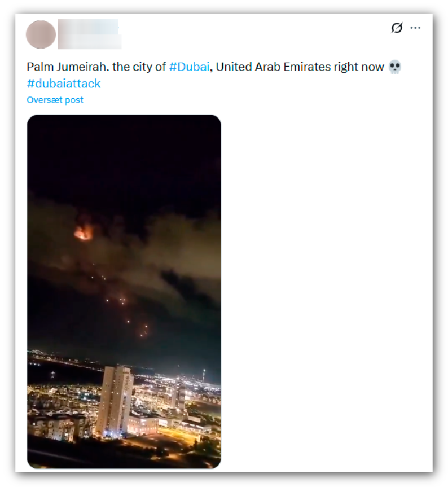
Task: Click the lit low-rise building beside tower
Action: click(143, 424)
